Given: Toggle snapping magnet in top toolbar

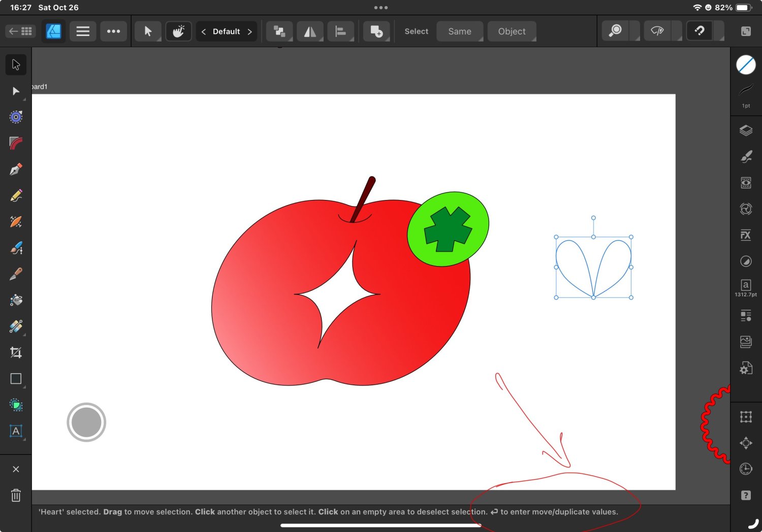Looking at the screenshot, I should pyautogui.click(x=700, y=31).
